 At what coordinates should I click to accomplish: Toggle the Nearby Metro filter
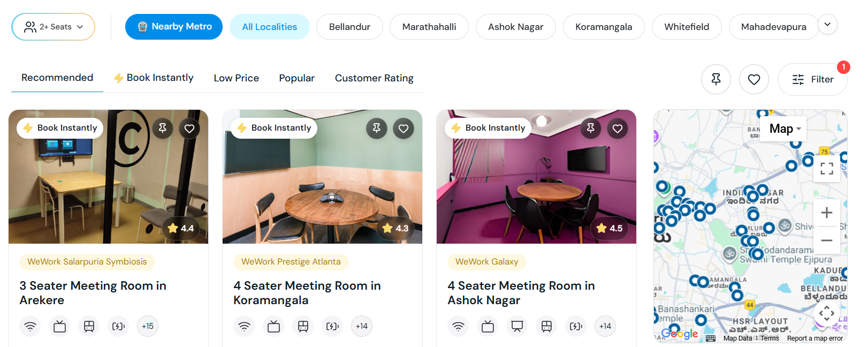(174, 27)
